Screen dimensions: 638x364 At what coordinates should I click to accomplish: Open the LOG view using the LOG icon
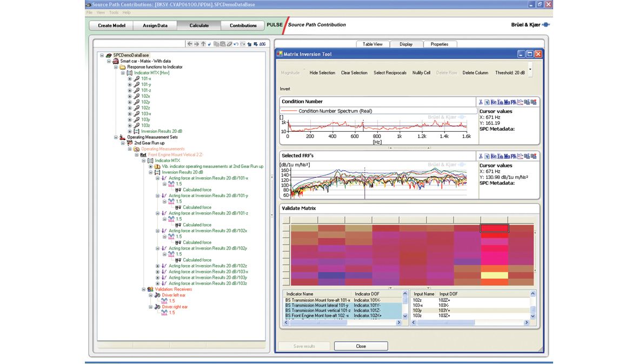click(262, 44)
